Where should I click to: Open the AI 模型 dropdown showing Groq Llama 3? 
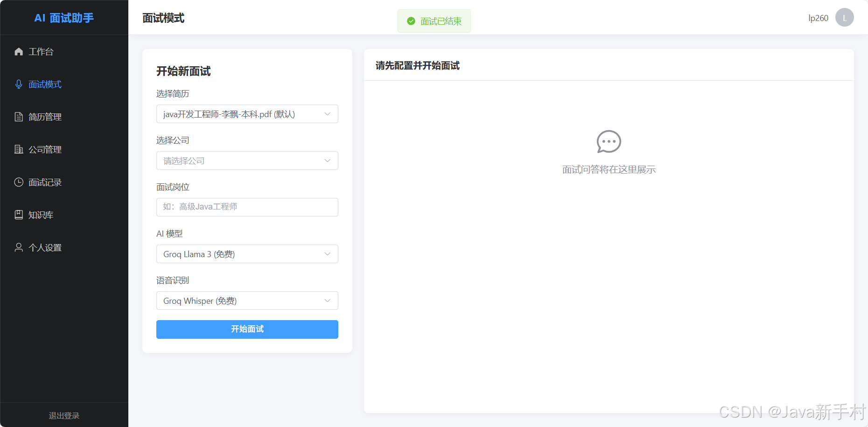247,254
